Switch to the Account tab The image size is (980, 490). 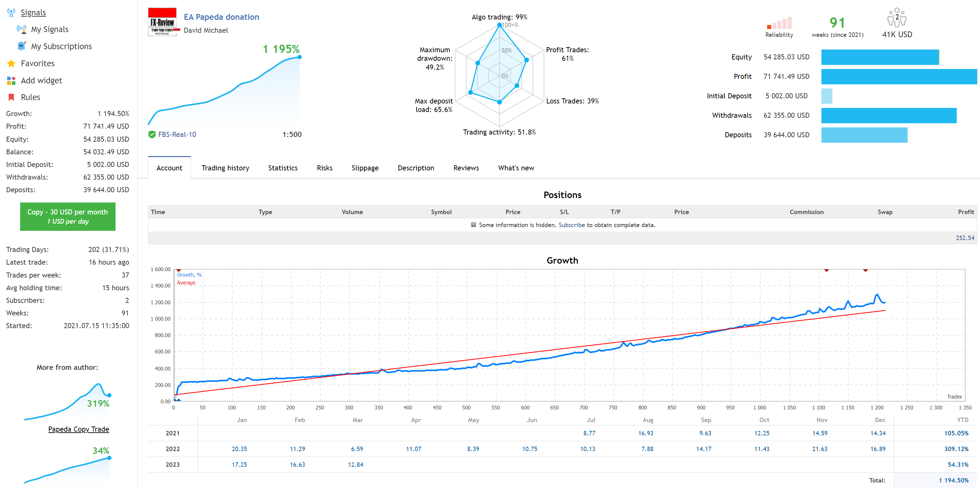[169, 168]
